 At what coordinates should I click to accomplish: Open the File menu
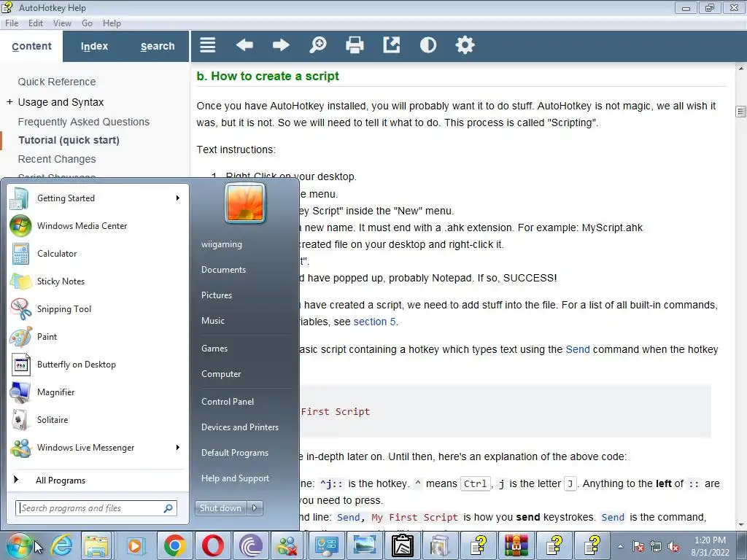click(x=12, y=23)
